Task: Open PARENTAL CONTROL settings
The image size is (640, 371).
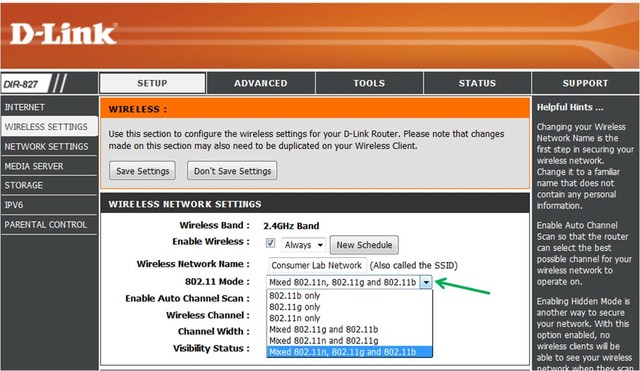Action: [x=49, y=224]
